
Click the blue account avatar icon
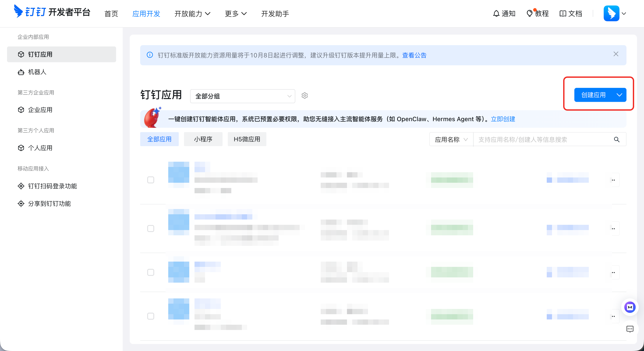(611, 13)
